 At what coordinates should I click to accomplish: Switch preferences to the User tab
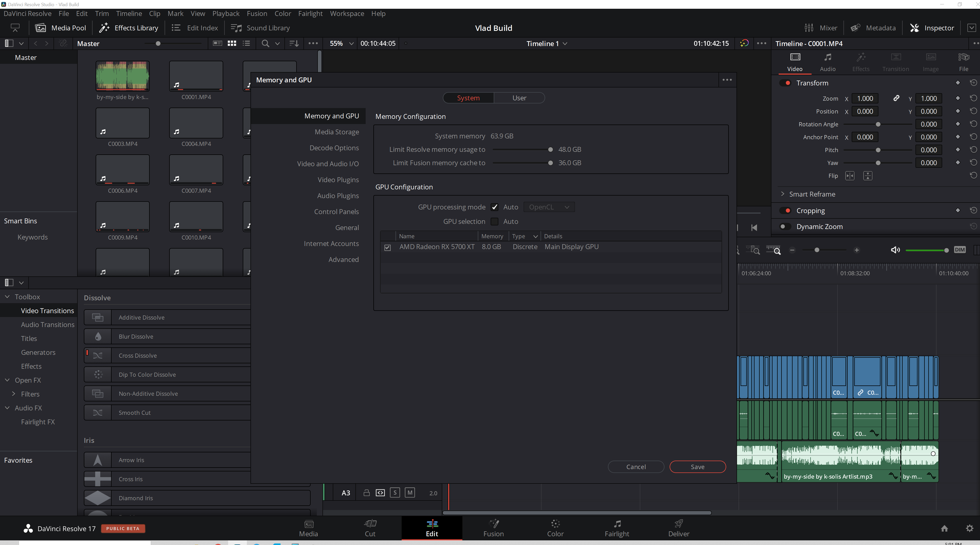(519, 98)
